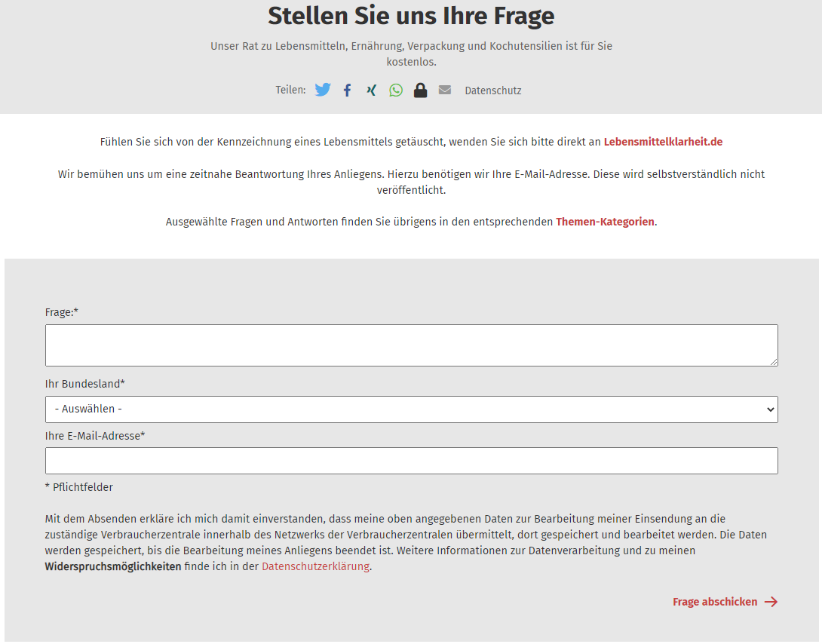Screen dimensions: 822x644
Task: Share the page via WhatsApp icon
Action: (x=396, y=90)
